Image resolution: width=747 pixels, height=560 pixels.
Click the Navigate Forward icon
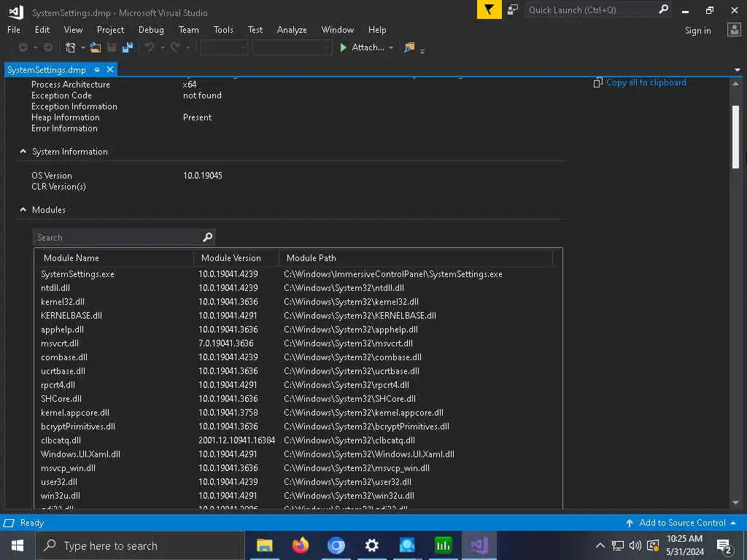point(48,47)
